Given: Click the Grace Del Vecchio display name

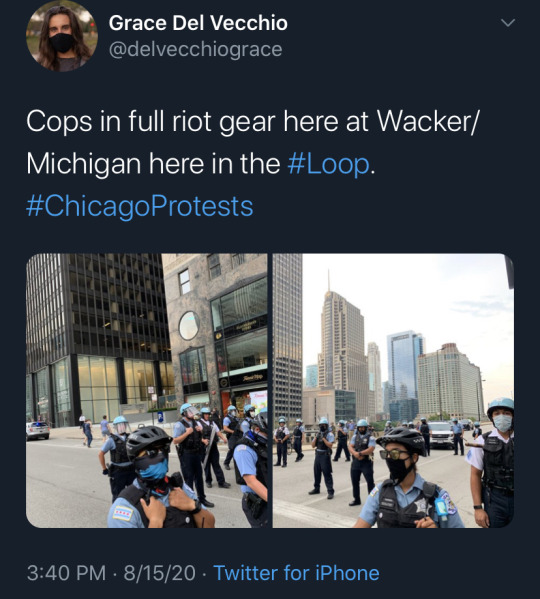Looking at the screenshot, I should 198,23.
